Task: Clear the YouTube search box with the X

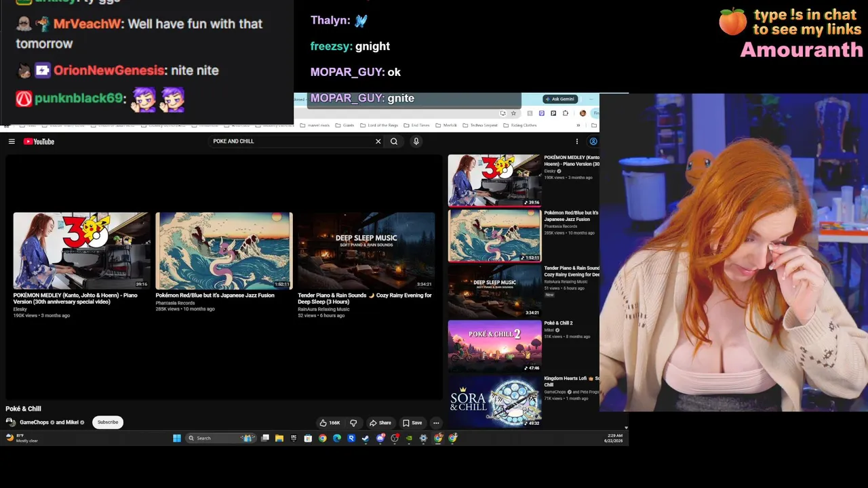Action: point(378,142)
